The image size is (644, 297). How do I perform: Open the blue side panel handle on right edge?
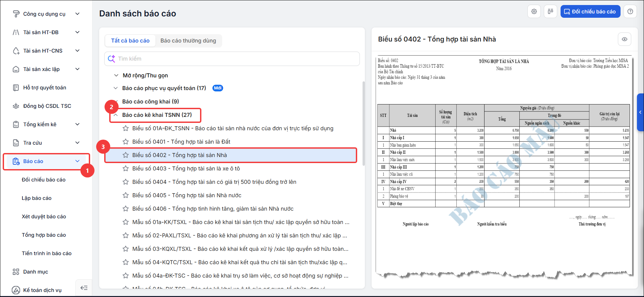640,112
